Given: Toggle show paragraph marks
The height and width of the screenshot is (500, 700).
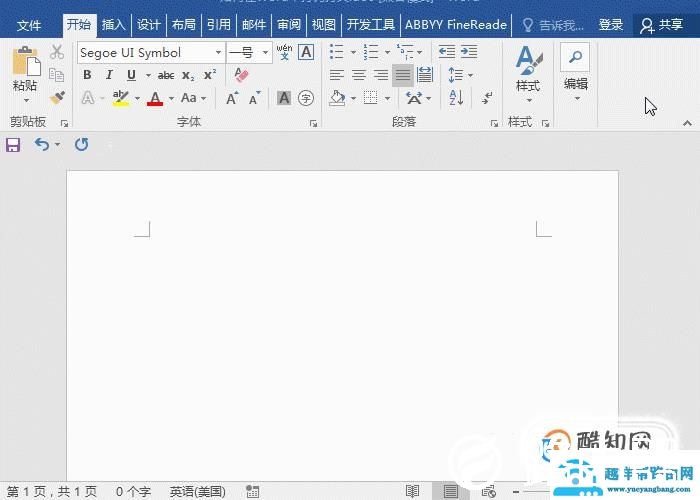Looking at the screenshot, I should (x=488, y=98).
